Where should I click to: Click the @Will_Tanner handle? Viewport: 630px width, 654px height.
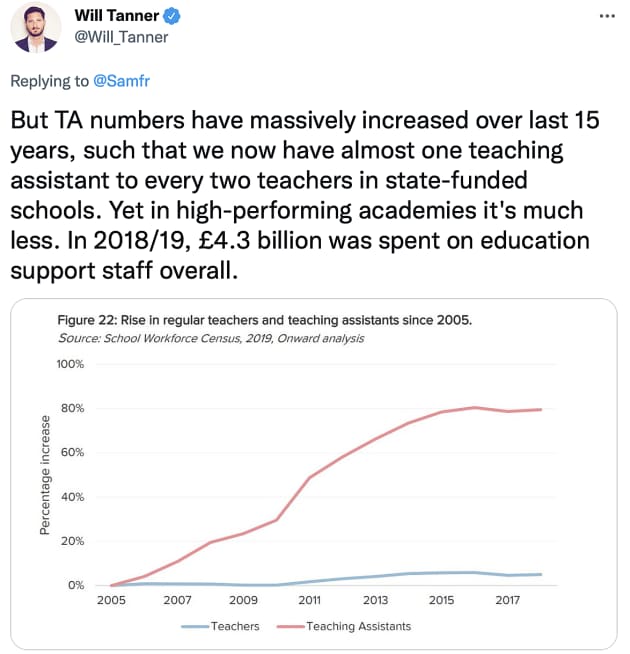pyautogui.click(x=121, y=38)
